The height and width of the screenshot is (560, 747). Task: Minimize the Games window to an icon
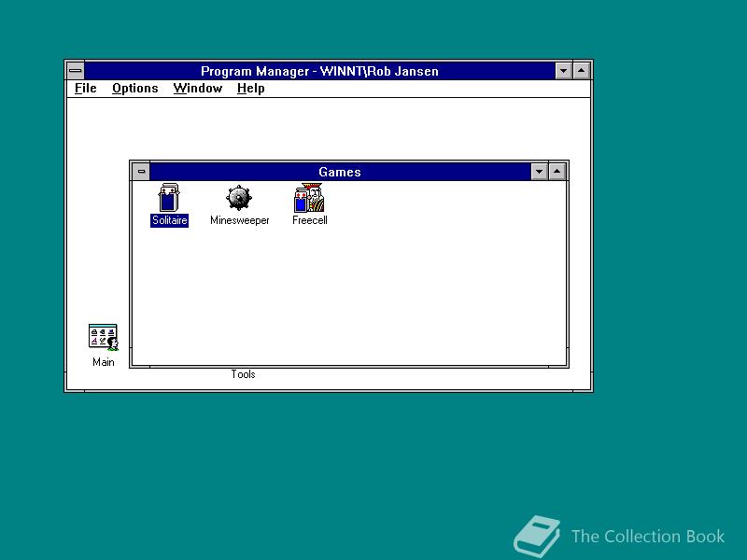coord(540,172)
